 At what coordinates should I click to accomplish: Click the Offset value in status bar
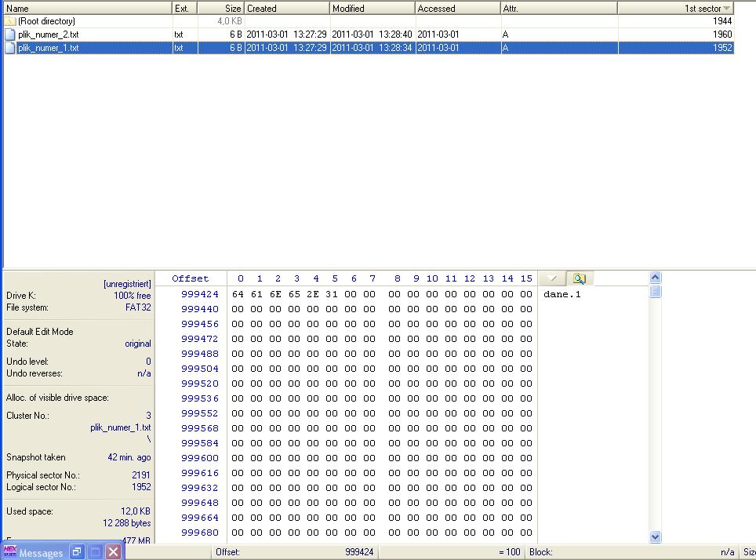(x=359, y=552)
